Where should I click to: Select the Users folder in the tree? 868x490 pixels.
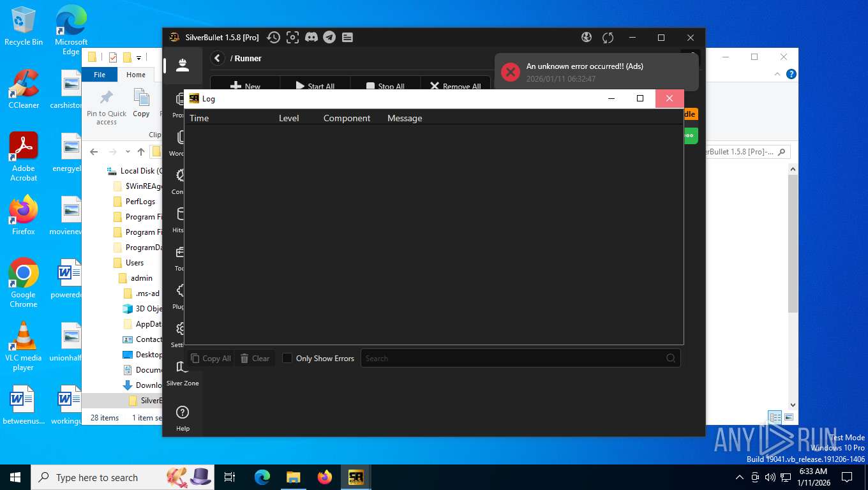pos(134,263)
